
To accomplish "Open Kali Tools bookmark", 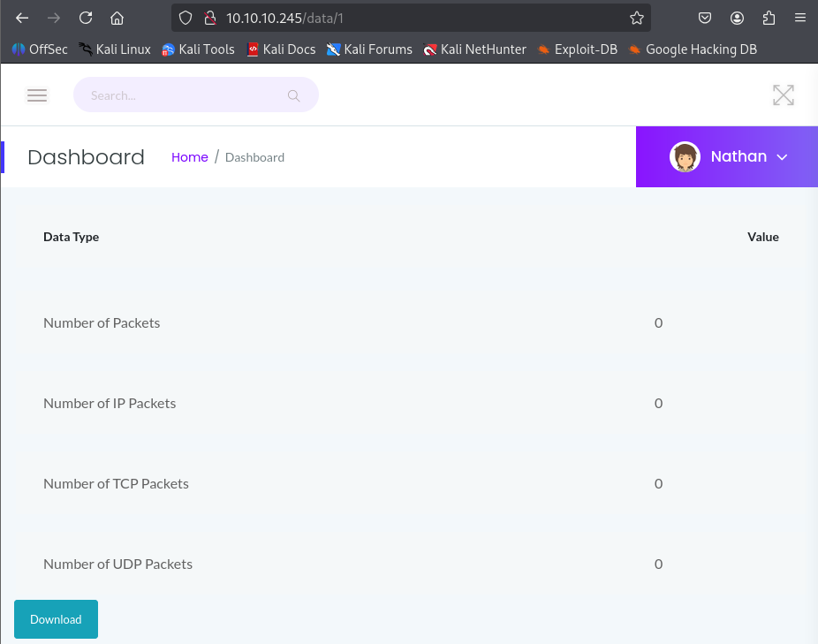I will click(x=199, y=49).
